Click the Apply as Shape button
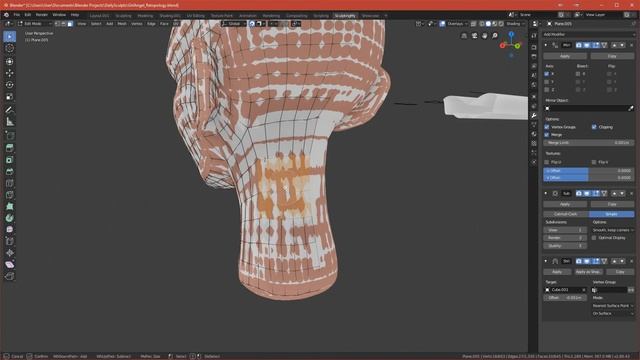The height and width of the screenshot is (360, 640). [588, 272]
